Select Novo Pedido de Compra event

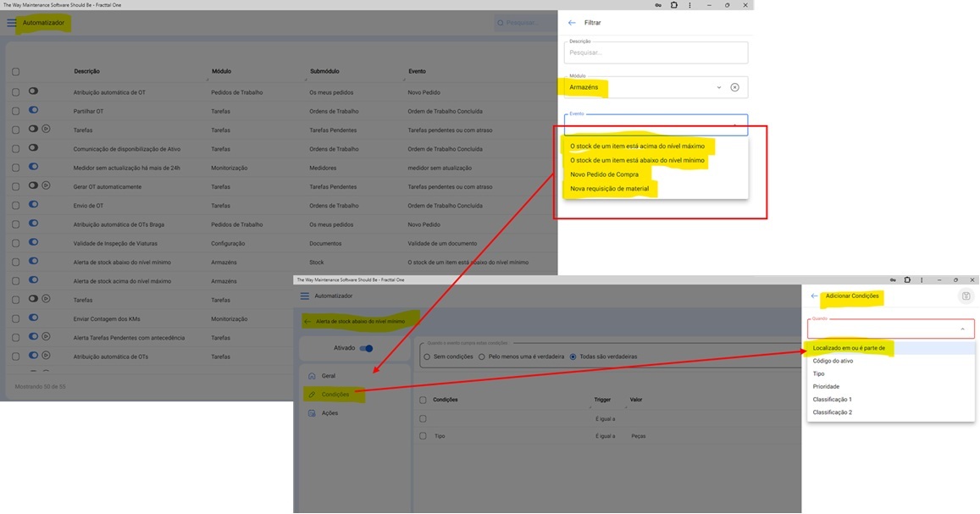pos(604,174)
